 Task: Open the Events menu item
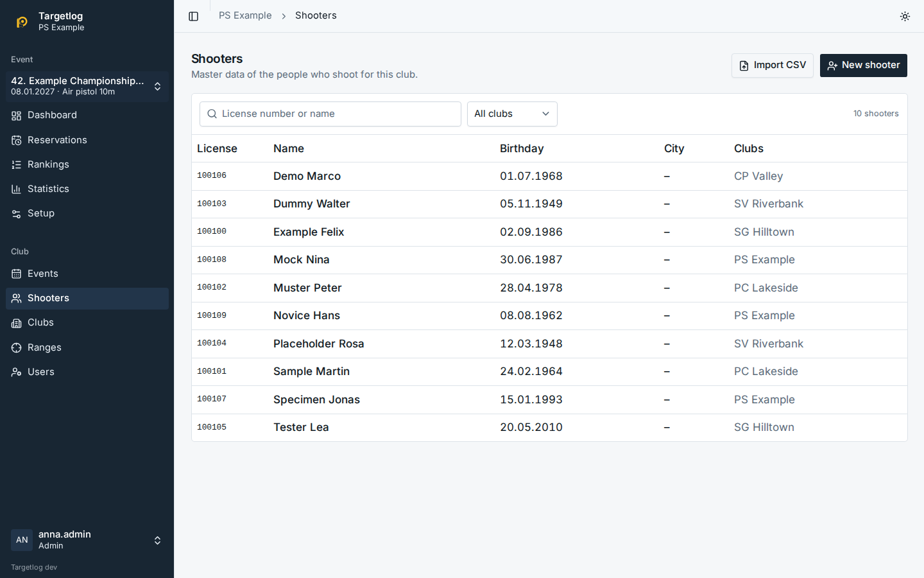87,274
